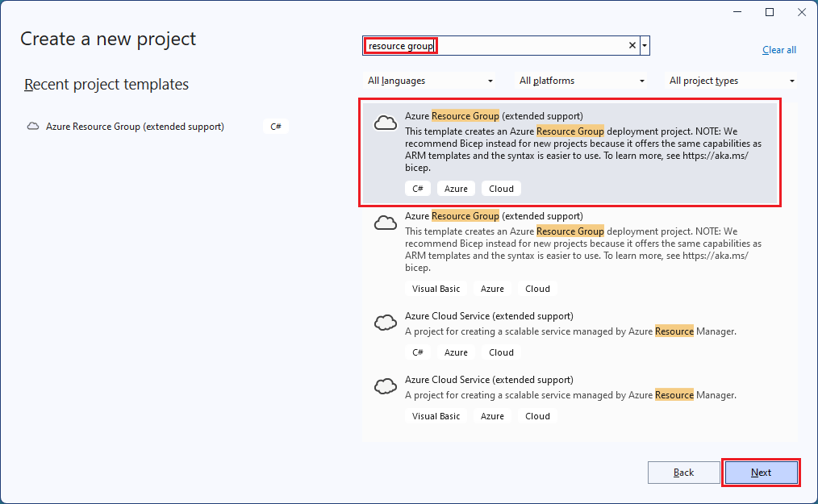Select the C# tag on the highlighted template
The image size is (818, 504).
coord(417,188)
